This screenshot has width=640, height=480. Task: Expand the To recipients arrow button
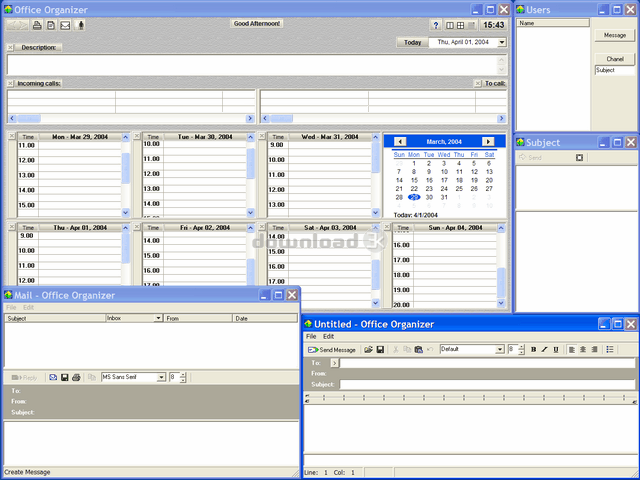tap(335, 363)
